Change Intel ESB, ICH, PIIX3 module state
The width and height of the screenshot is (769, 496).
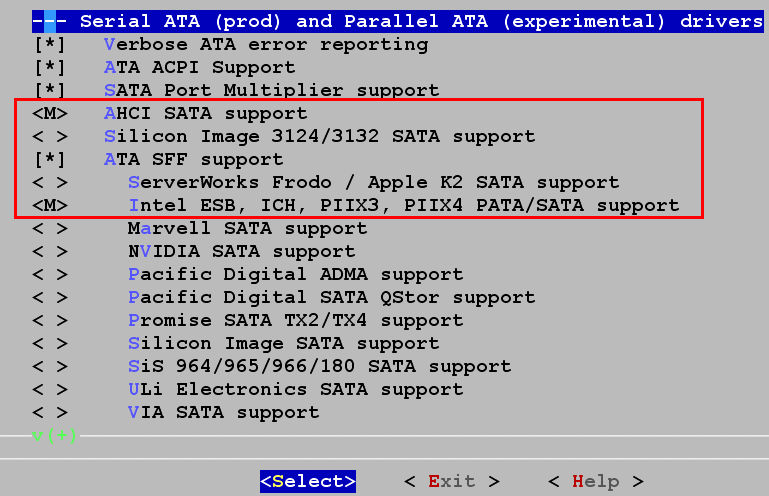50,206
